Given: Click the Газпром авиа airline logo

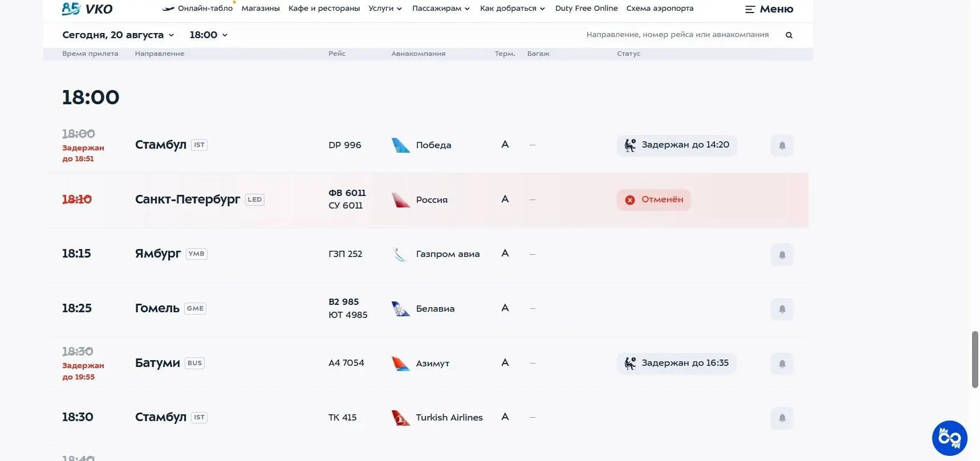Looking at the screenshot, I should click(x=401, y=254).
